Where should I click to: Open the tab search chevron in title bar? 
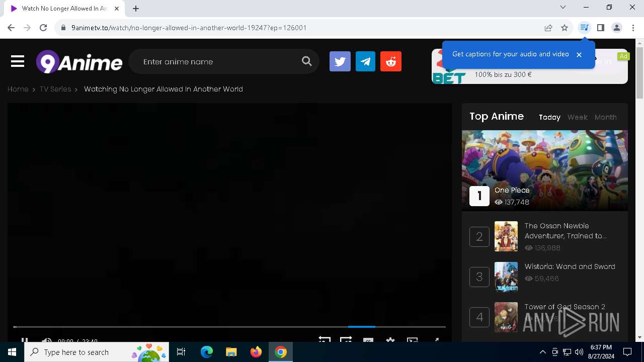tap(563, 7)
